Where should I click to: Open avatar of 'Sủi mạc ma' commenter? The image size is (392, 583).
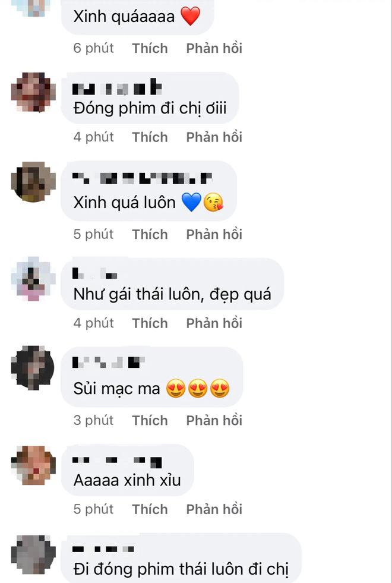33,367
